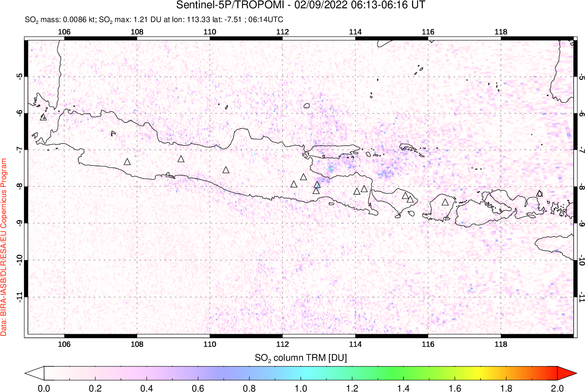
Task: Click the "1.6" colorbar tick label
Action: click(x=454, y=388)
